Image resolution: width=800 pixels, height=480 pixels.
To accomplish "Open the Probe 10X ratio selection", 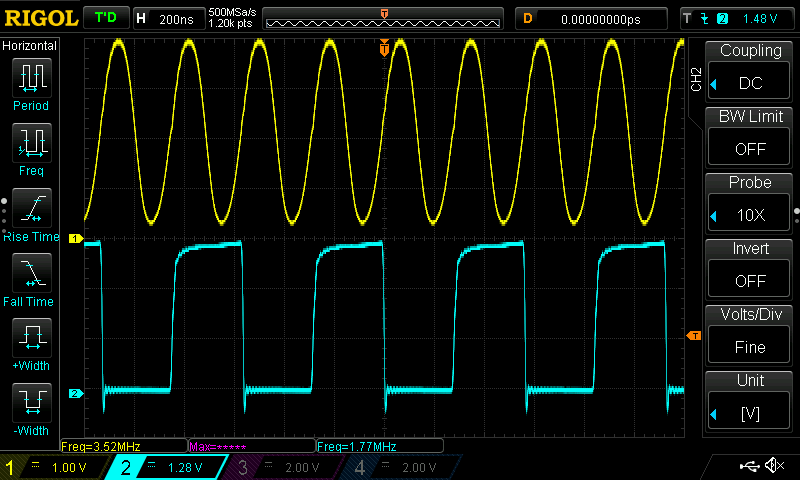I will [749, 215].
